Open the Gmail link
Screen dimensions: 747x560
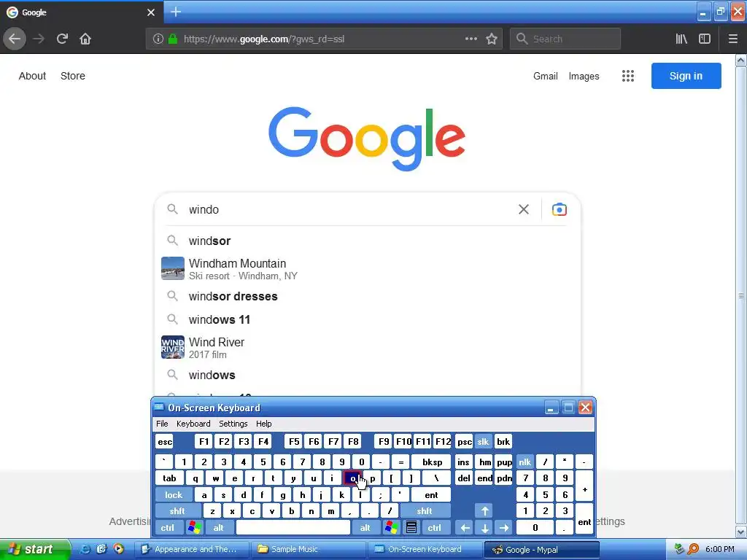click(x=546, y=76)
